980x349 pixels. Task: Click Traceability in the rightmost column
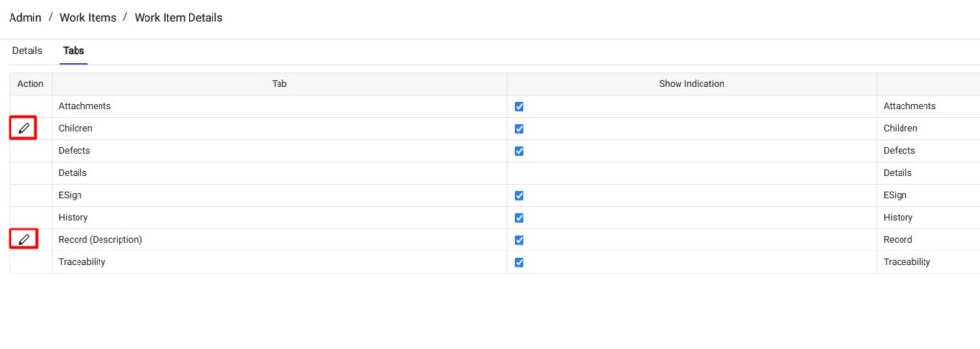click(x=907, y=262)
